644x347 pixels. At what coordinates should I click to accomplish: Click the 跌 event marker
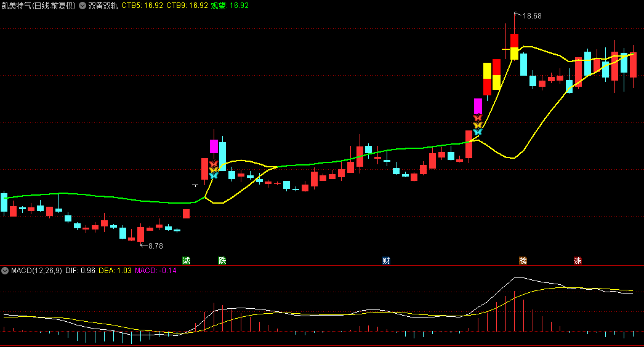pos(222,260)
